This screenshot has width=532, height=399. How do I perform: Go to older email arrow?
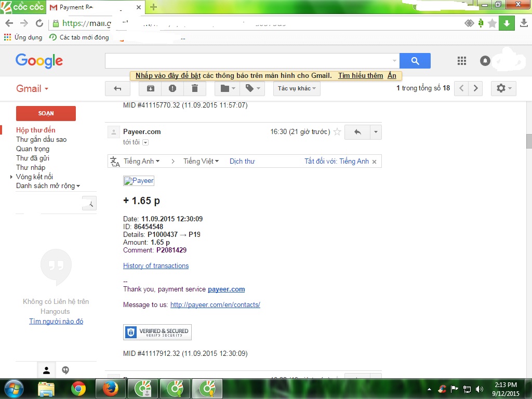[x=476, y=88]
